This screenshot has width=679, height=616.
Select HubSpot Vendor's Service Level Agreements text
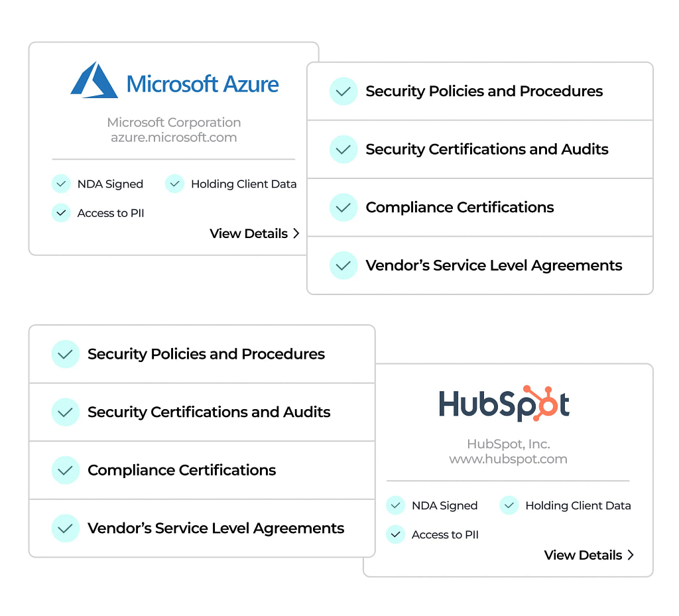click(216, 528)
